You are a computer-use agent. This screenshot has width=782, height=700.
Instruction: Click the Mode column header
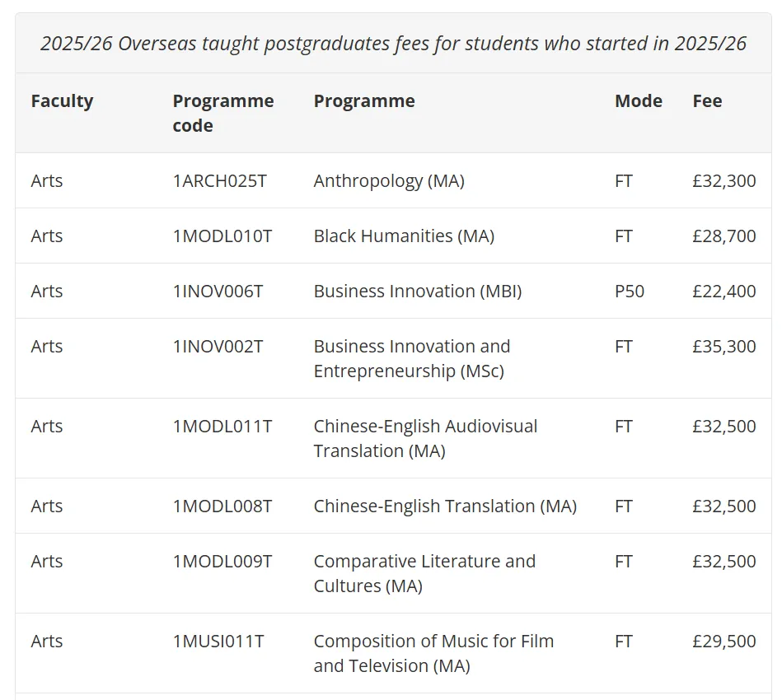point(638,101)
